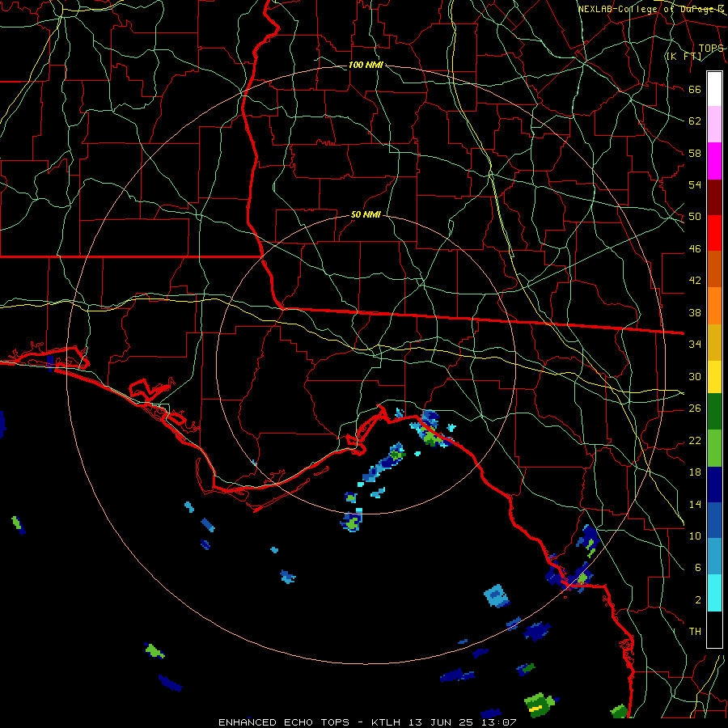Viewport: 728px width, 728px height.
Task: Click the "100 NMI" range ring label
Action: [366, 65]
